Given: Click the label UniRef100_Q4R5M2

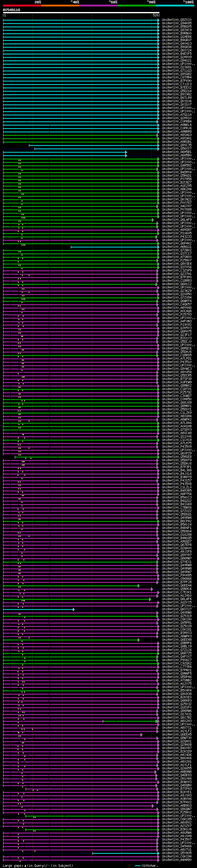Looking at the screenshot, I should point(176,166).
